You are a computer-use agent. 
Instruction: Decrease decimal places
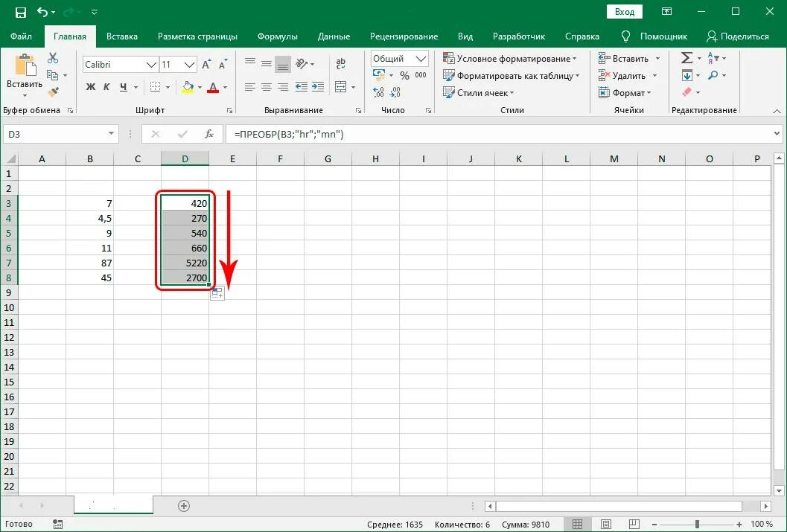point(395,92)
